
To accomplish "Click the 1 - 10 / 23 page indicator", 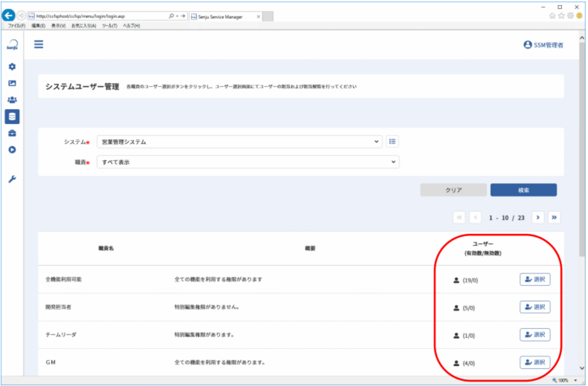I will tap(507, 218).
